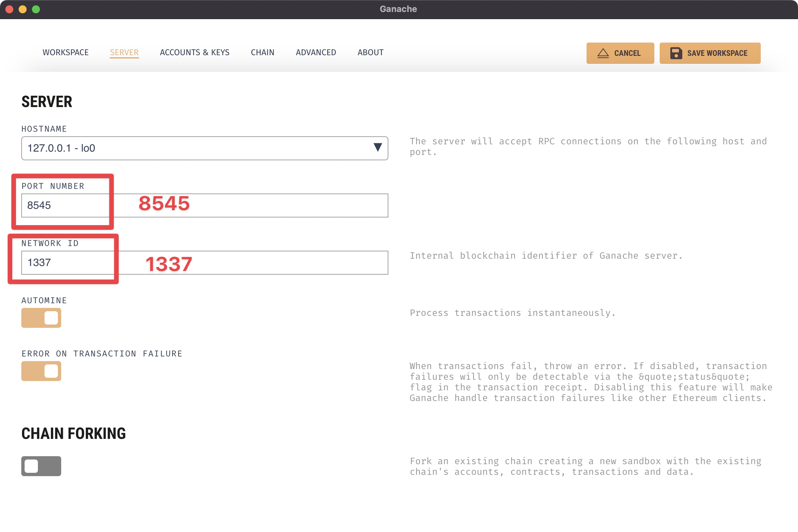Screen dimensions: 798x532
Task: Open the Hostname dropdown
Action: tap(204, 148)
